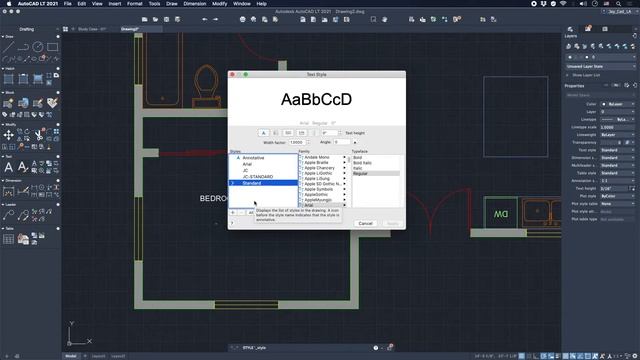The width and height of the screenshot is (640, 360).
Task: Toggle the Backwards text option
Action: (x=288, y=133)
